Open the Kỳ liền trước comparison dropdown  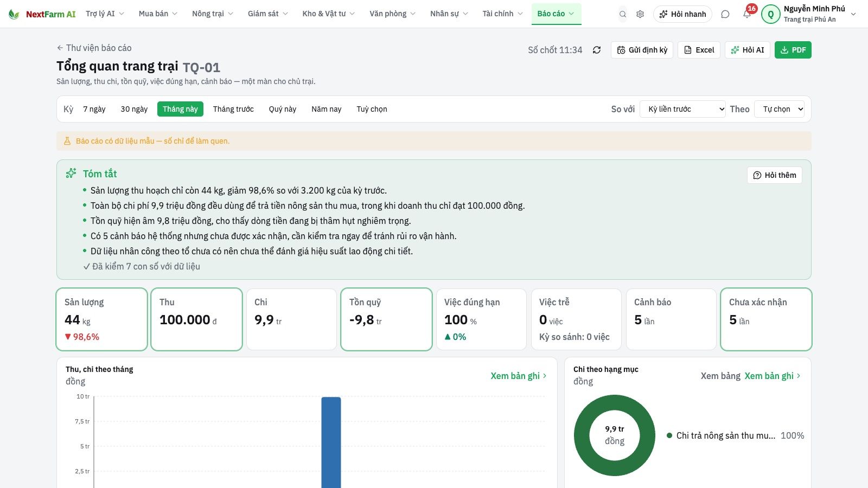coord(683,109)
